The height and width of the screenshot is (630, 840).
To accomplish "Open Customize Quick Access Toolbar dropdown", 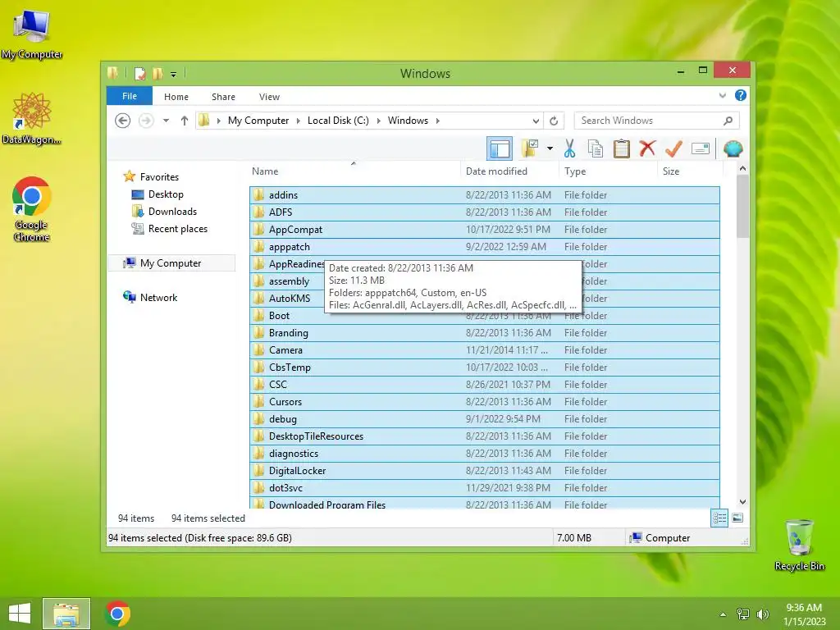I will (174, 74).
